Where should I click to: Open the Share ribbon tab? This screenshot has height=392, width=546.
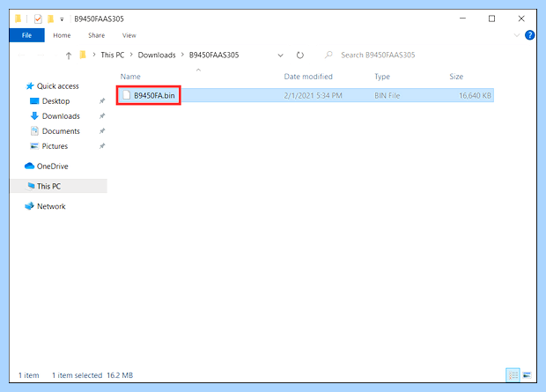[x=97, y=35]
